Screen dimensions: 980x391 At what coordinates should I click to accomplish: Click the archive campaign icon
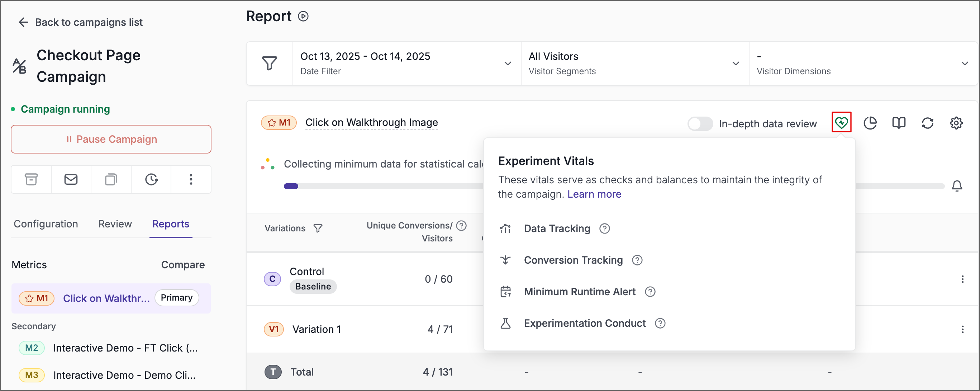(31, 179)
